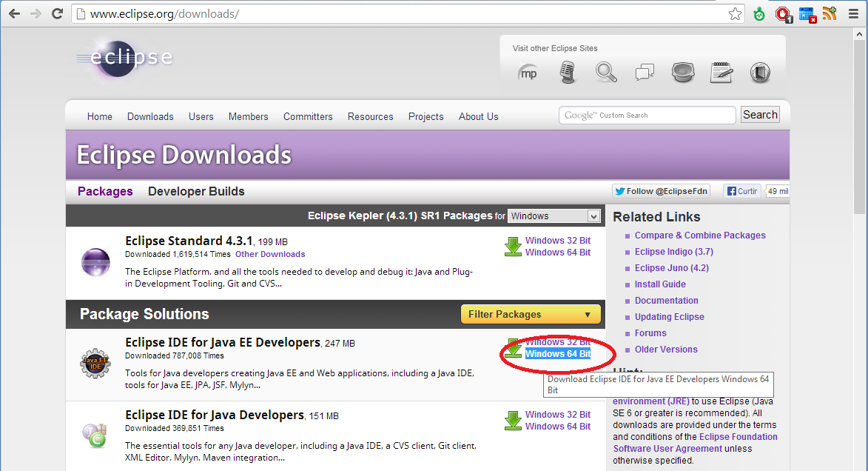Click the page vertical scrollbar thumb
Viewport: 868px width, 471px height.
859,127
